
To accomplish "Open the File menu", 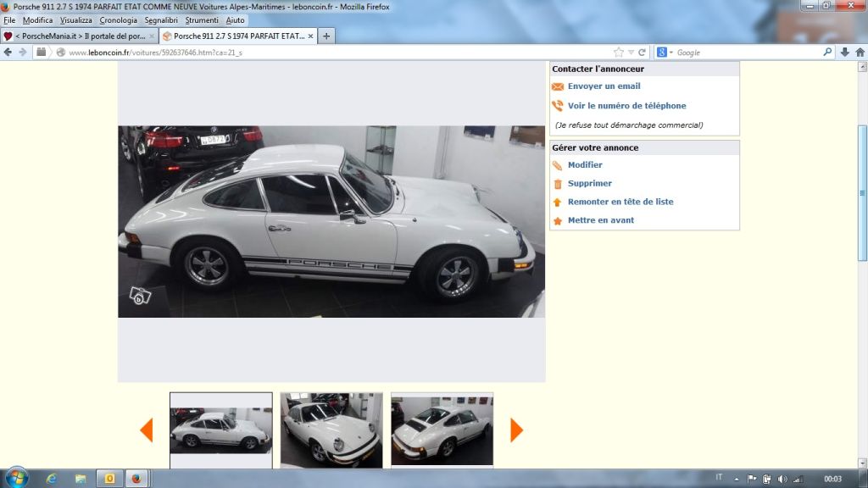I will [x=9, y=20].
